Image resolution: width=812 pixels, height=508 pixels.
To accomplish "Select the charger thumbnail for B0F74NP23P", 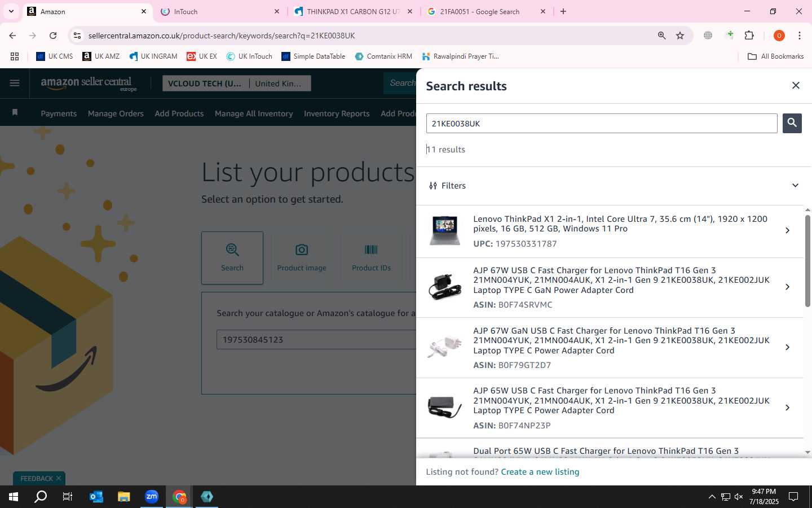I will pos(444,408).
